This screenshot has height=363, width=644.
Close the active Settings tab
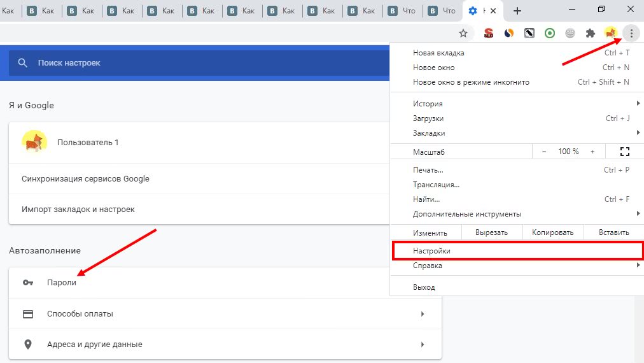pyautogui.click(x=493, y=11)
